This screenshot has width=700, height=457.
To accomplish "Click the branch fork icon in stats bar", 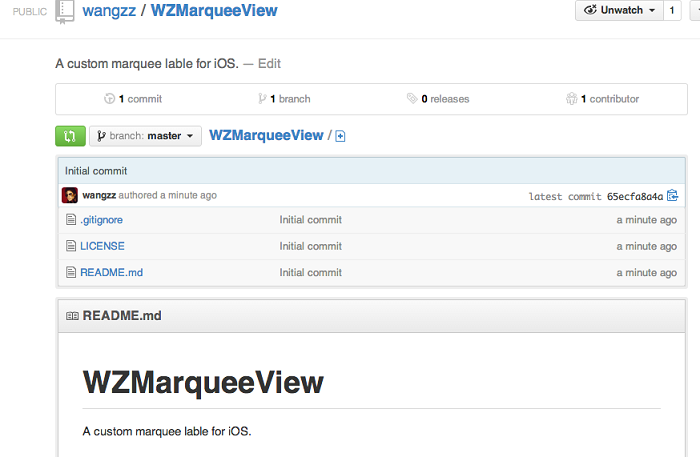I will pyautogui.click(x=262, y=99).
